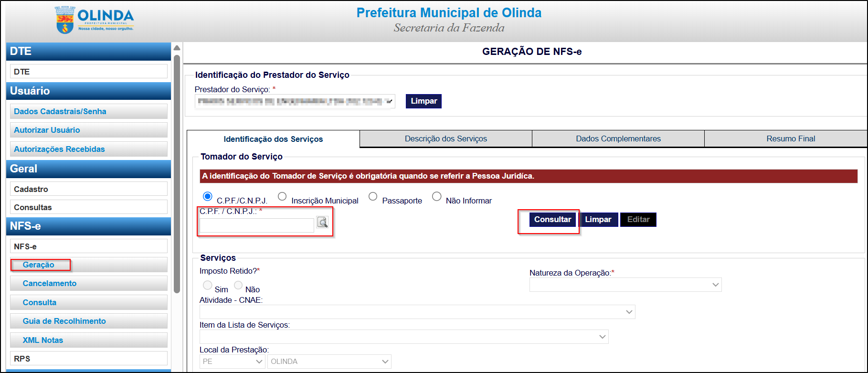868x373 pixels.
Task: Open the Prestador do Serviço dropdown
Action: coord(295,101)
